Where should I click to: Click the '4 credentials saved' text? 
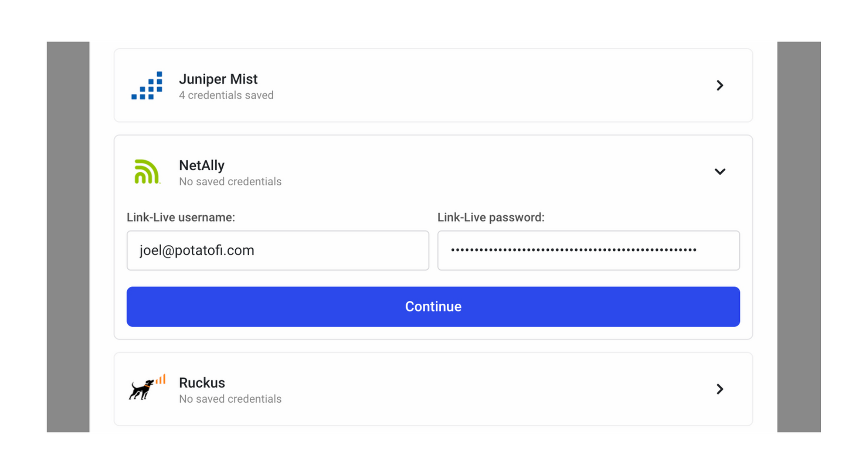(226, 95)
